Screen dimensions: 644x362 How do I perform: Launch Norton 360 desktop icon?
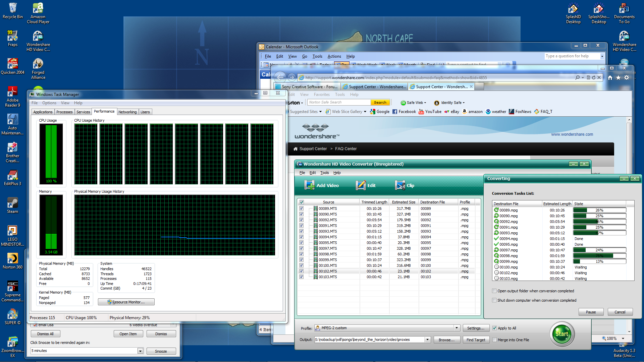pos(13,261)
